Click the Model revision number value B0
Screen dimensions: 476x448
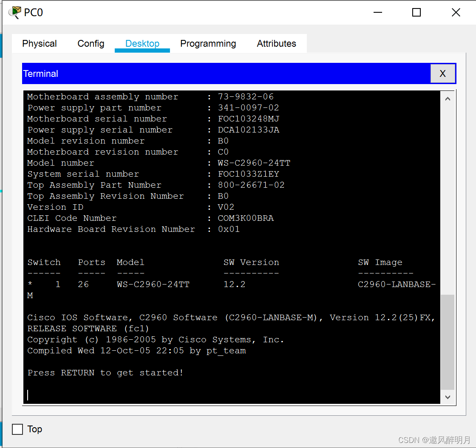pyautogui.click(x=223, y=141)
